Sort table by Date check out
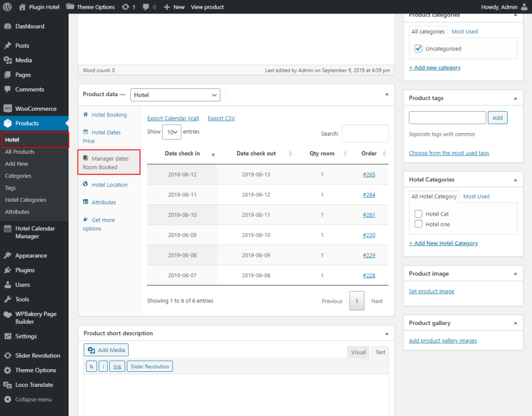The image size is (532, 416). coord(256,154)
